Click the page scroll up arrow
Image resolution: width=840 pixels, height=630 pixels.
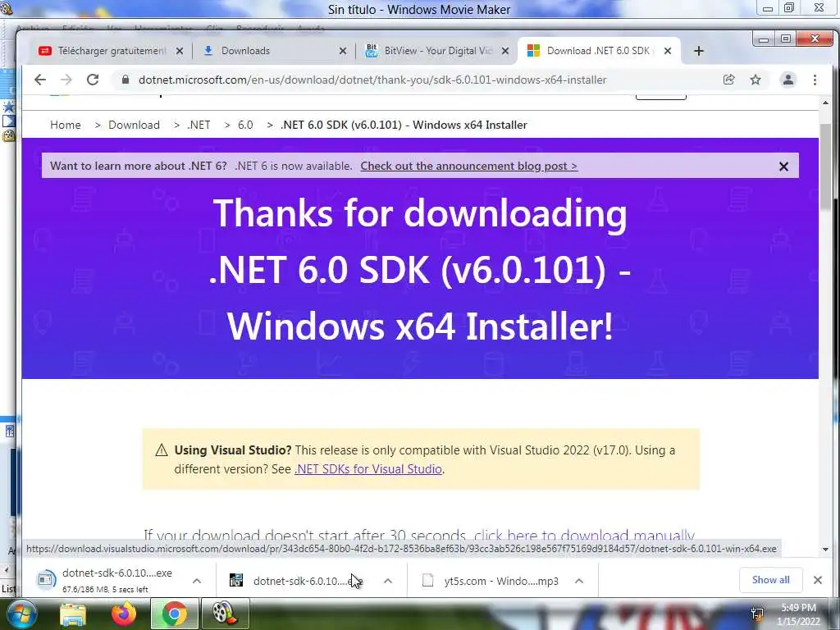click(825, 103)
